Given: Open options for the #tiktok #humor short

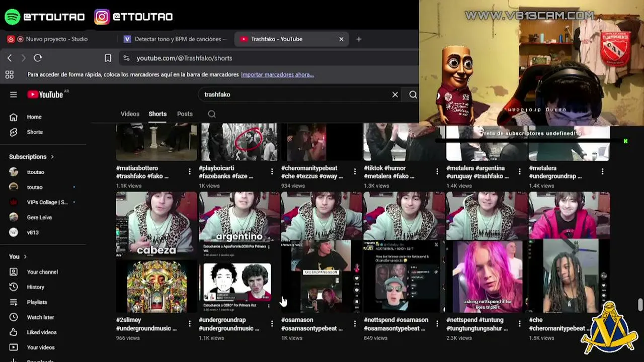Looking at the screenshot, I should [x=437, y=172].
